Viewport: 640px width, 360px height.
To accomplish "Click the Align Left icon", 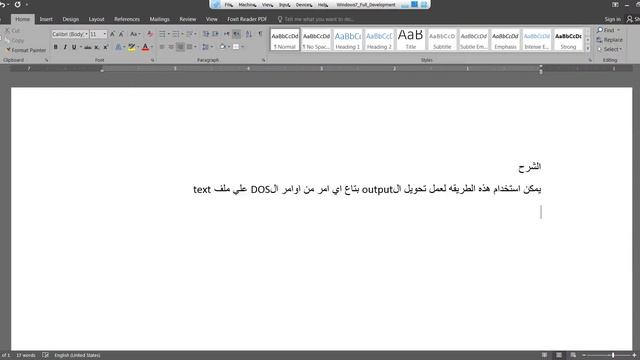I will pyautogui.click(x=162, y=47).
